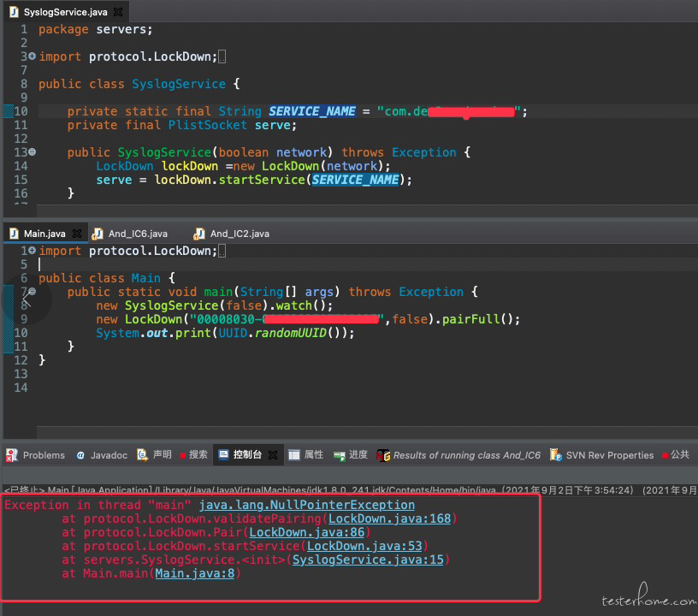Expand folded imports in Main.java
Image resolution: width=698 pixels, height=616 pixels.
pyautogui.click(x=32, y=251)
